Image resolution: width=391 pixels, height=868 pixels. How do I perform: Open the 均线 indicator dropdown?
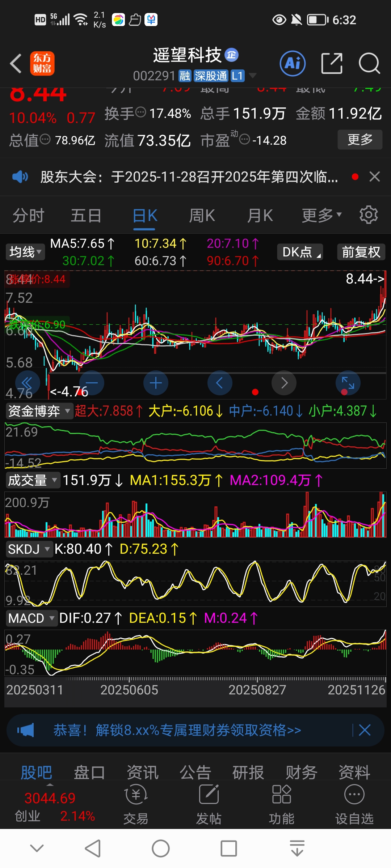pos(25,252)
